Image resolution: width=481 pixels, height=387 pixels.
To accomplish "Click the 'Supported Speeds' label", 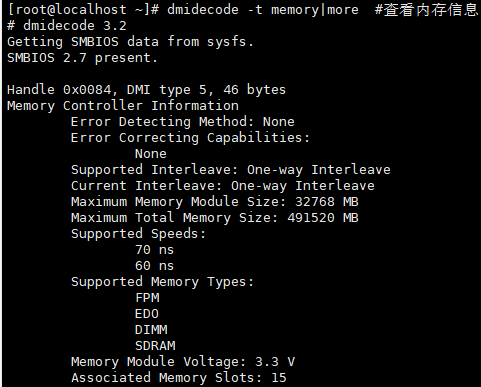I will (138, 234).
